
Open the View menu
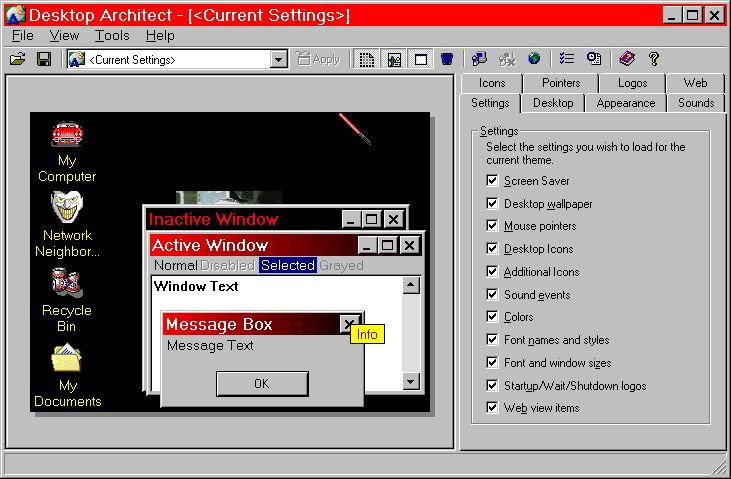click(64, 35)
